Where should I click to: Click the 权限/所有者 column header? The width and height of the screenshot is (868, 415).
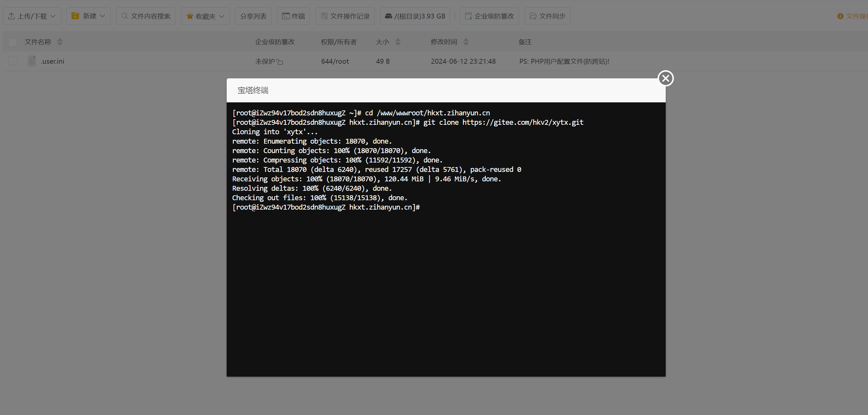339,42
